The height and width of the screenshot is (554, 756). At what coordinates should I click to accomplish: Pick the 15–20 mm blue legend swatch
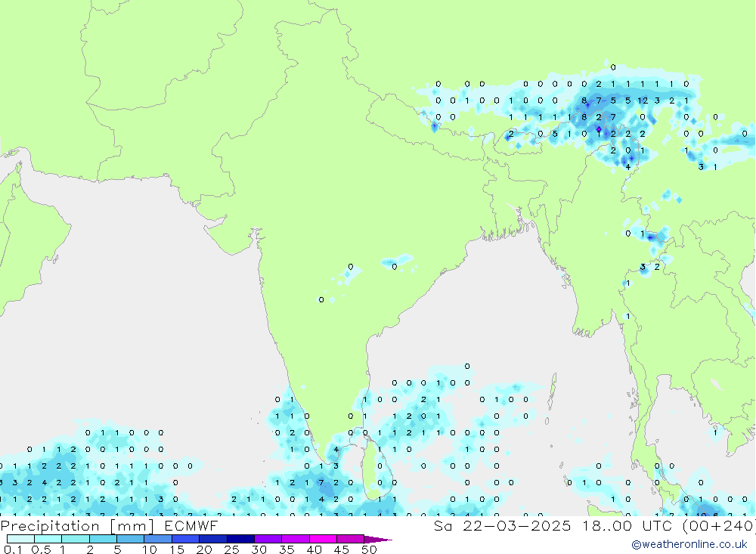point(185,539)
